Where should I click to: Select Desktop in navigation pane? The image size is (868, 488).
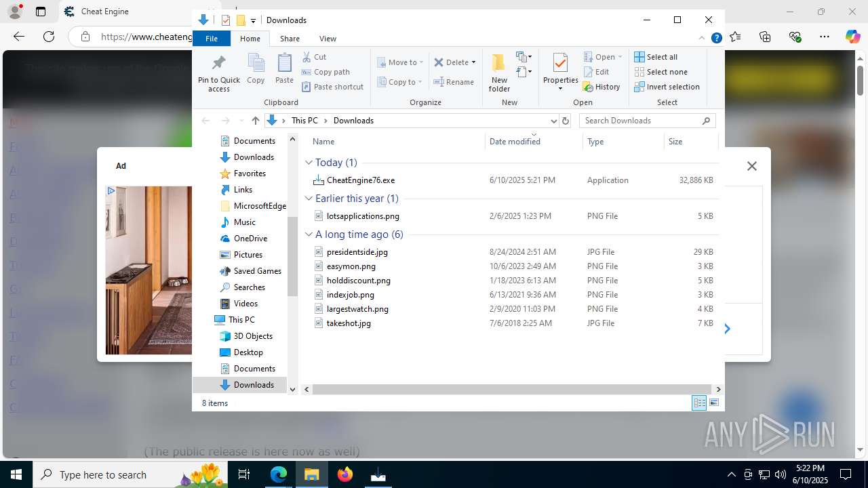coord(248,352)
